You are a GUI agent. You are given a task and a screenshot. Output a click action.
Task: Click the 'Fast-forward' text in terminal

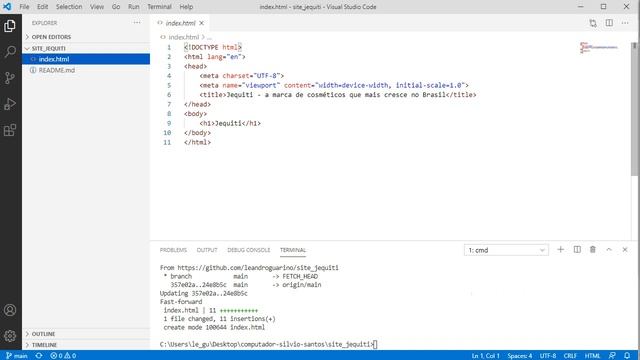point(181,302)
